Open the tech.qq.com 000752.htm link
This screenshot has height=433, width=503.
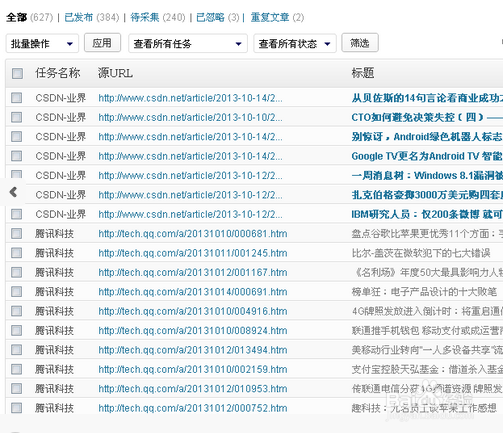coord(193,408)
